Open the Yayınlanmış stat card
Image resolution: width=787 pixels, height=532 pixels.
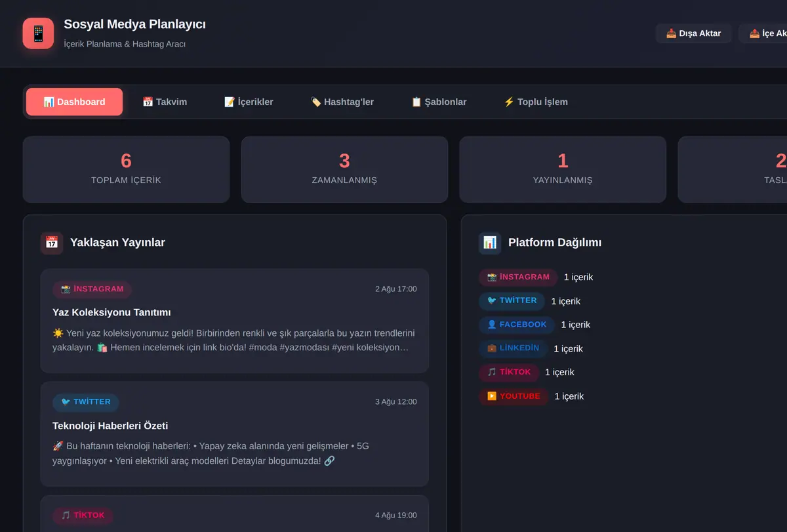point(563,169)
